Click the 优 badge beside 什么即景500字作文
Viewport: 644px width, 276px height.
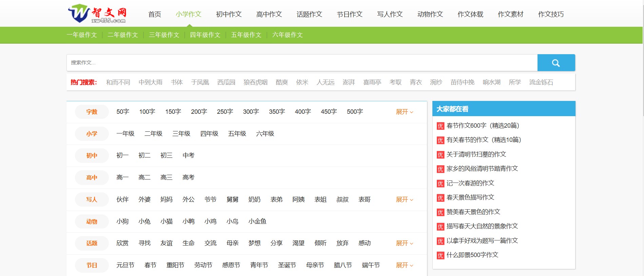[440, 255]
